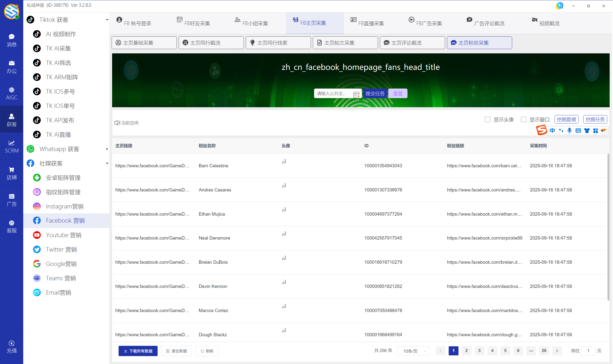
Task: Enable the 显示窗口 checkbox
Action: coord(523,119)
